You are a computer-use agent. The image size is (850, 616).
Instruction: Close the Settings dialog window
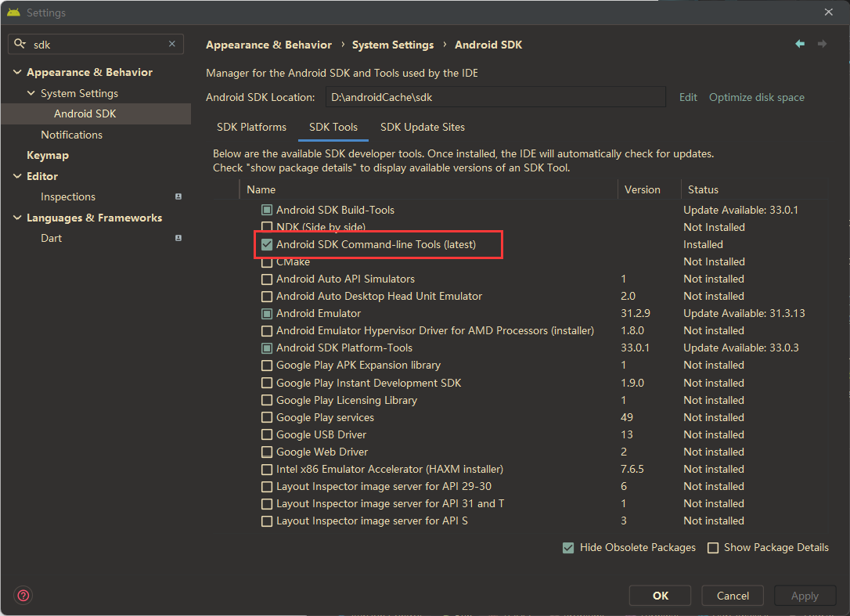click(828, 13)
